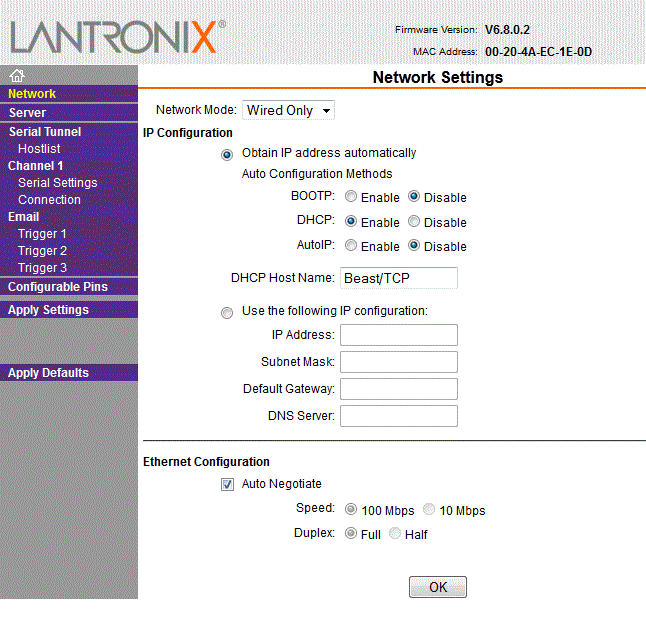646x639 pixels.
Task: Click the Lantronix logo
Action: pos(118,37)
